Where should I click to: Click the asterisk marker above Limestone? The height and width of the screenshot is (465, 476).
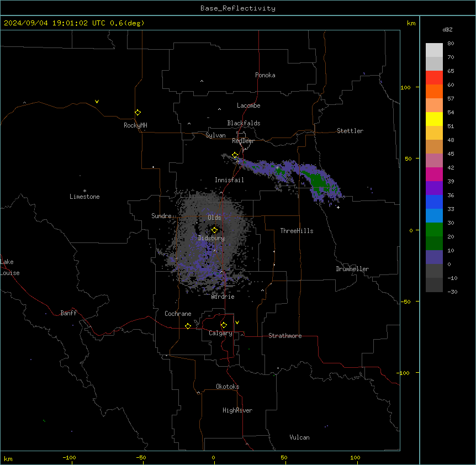pyautogui.click(x=84, y=191)
